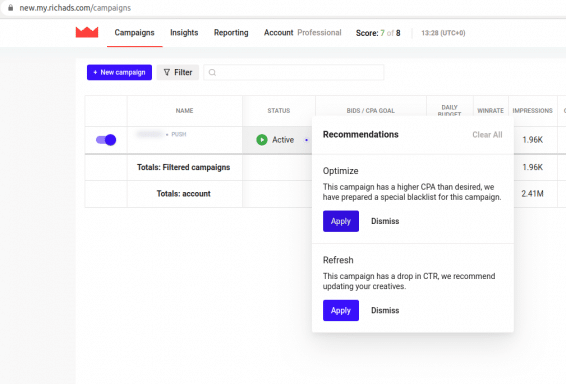Click the 2.41M impressions value
This screenshot has height=384, width=566.
coord(532,193)
